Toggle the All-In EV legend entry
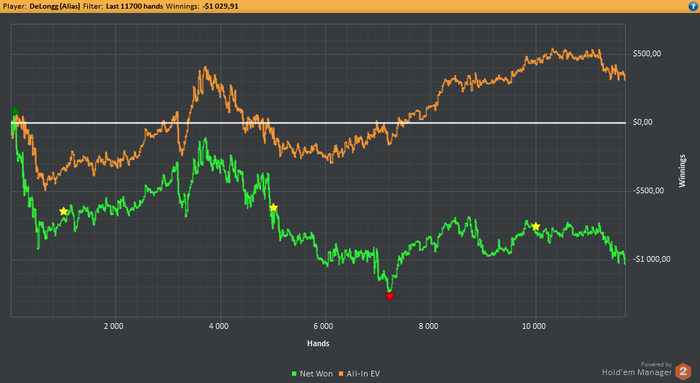Screen dimensions: 700x383 click(359, 374)
